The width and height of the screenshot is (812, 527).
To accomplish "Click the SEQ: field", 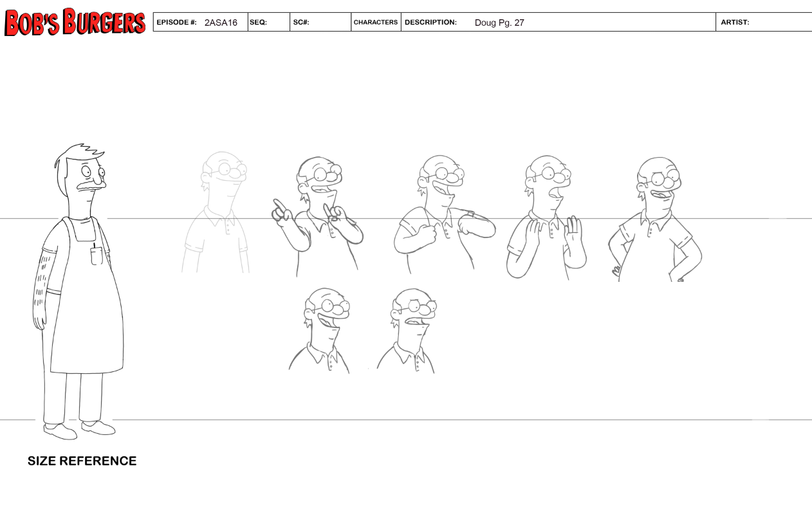I will [x=269, y=22].
